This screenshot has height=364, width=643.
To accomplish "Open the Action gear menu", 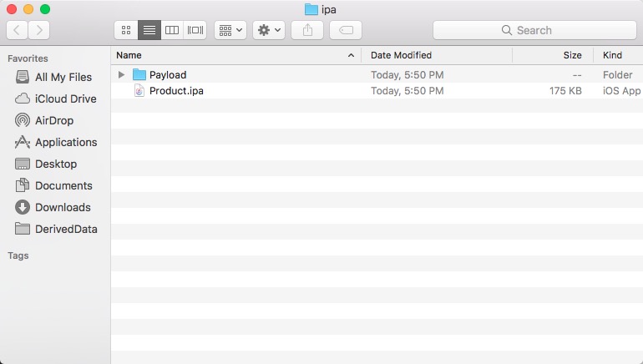I will [x=270, y=30].
